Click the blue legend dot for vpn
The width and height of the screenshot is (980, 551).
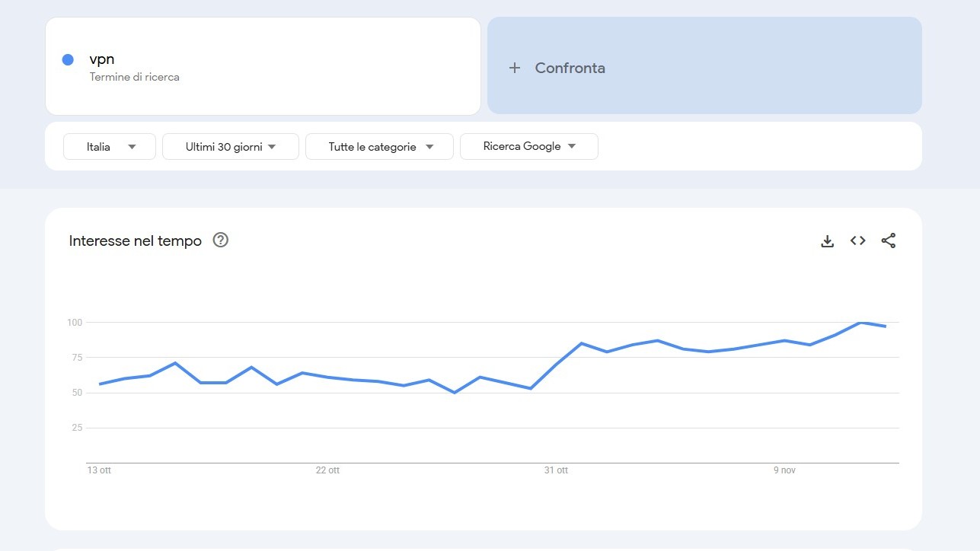tap(67, 59)
